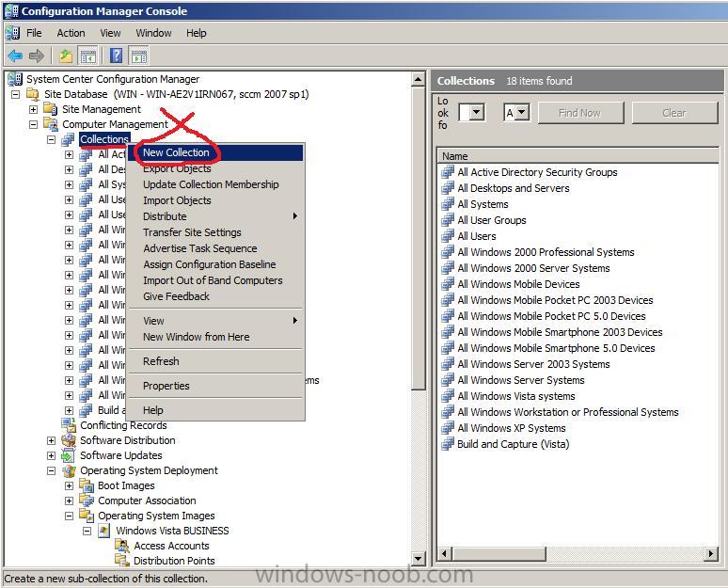Viewport: 728px width, 588px height.
Task: Click the Site Database folder icon
Action: 33,94
